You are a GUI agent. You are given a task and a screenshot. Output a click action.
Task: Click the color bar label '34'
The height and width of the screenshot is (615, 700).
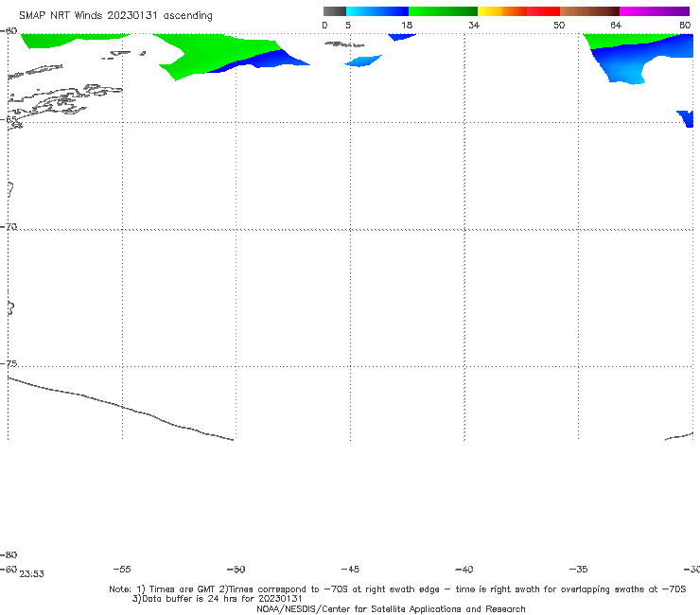474,25
